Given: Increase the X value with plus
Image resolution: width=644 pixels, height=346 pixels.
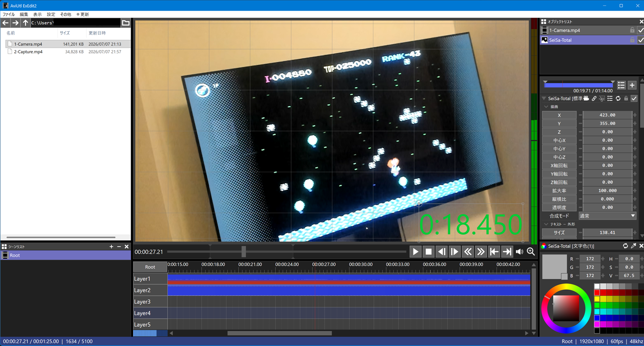Looking at the screenshot, I should click(x=635, y=115).
